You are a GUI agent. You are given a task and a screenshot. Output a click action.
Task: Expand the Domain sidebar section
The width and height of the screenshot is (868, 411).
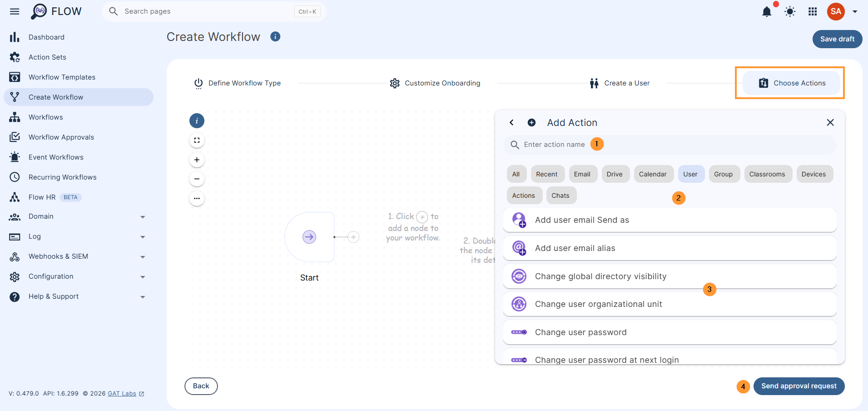(79, 216)
